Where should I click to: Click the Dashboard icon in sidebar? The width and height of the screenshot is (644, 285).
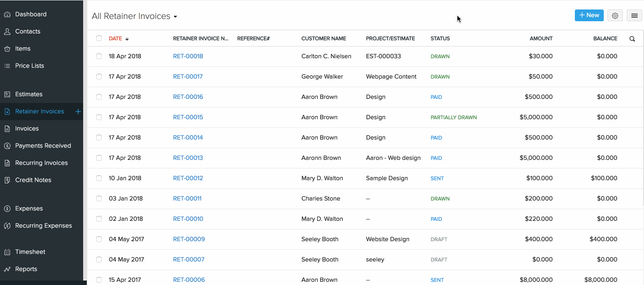[x=7, y=14]
